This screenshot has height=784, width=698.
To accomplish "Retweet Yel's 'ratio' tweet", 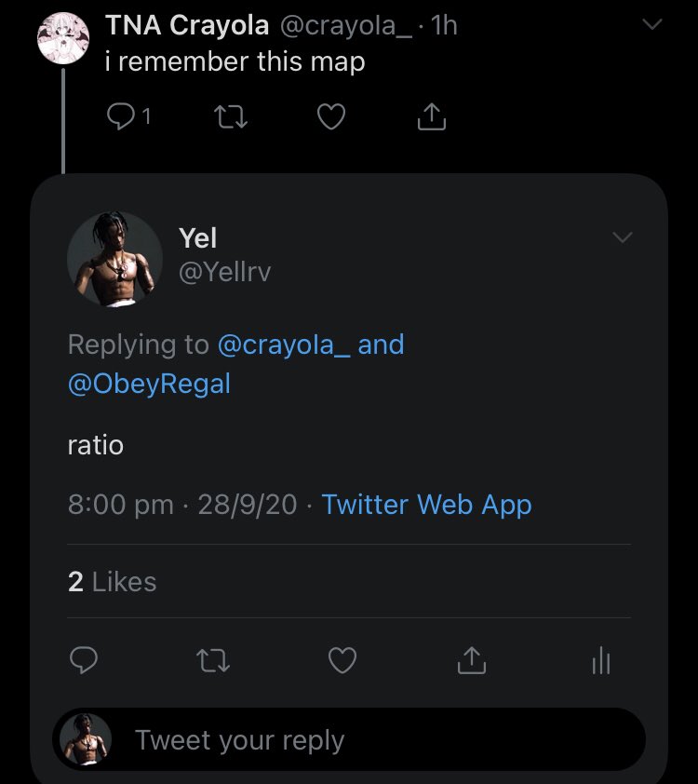I will (x=214, y=661).
